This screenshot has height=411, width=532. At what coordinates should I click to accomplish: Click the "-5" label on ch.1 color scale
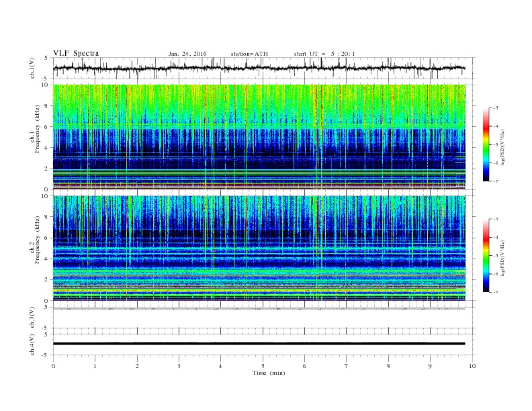496,145
